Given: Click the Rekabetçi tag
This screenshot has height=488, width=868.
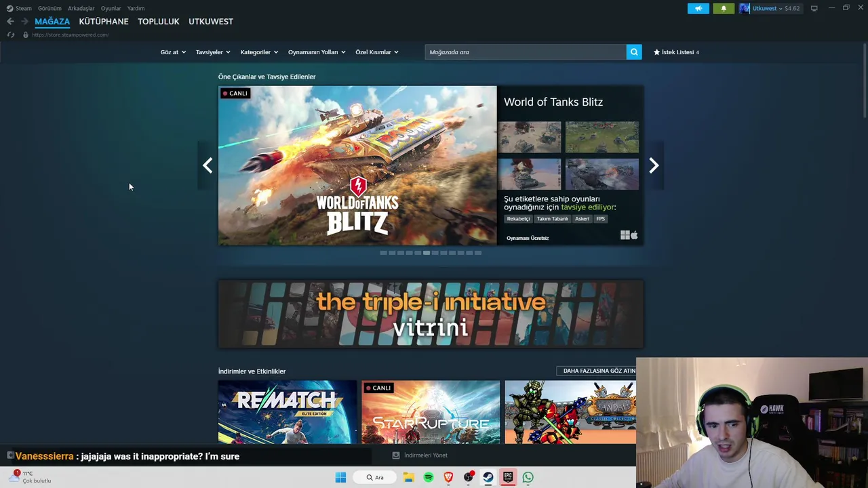Looking at the screenshot, I should (x=518, y=219).
